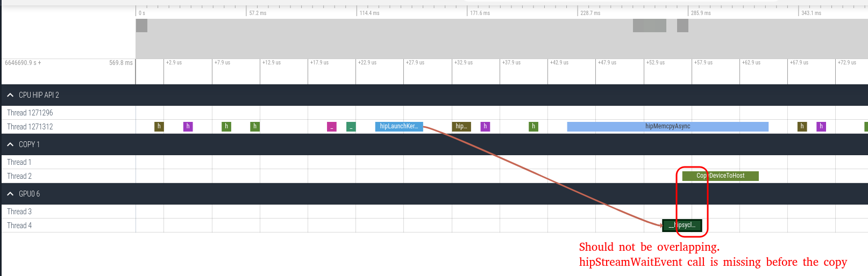This screenshot has height=276, width=868.
Task: Click the 569.8 ms offset value
Action: 121,63
